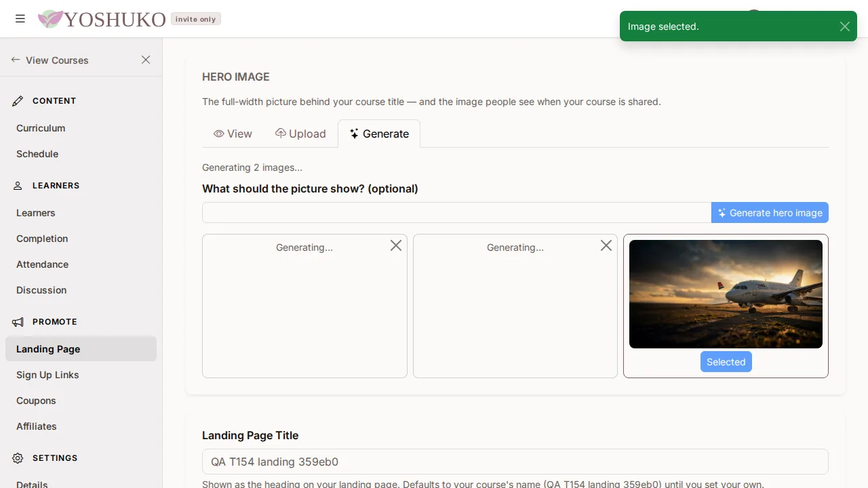
Task: Select the airplane sunset thumbnail
Action: pos(726,294)
